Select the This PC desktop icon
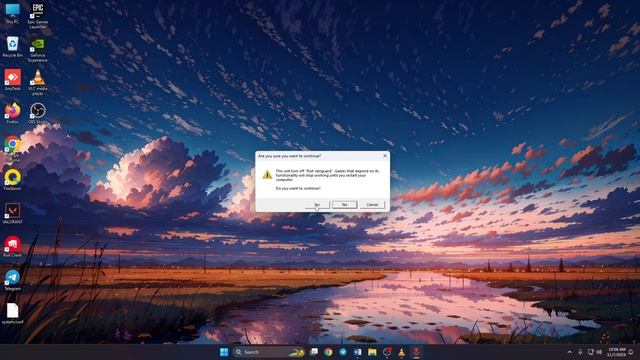This screenshot has height=360, width=640. point(12,13)
